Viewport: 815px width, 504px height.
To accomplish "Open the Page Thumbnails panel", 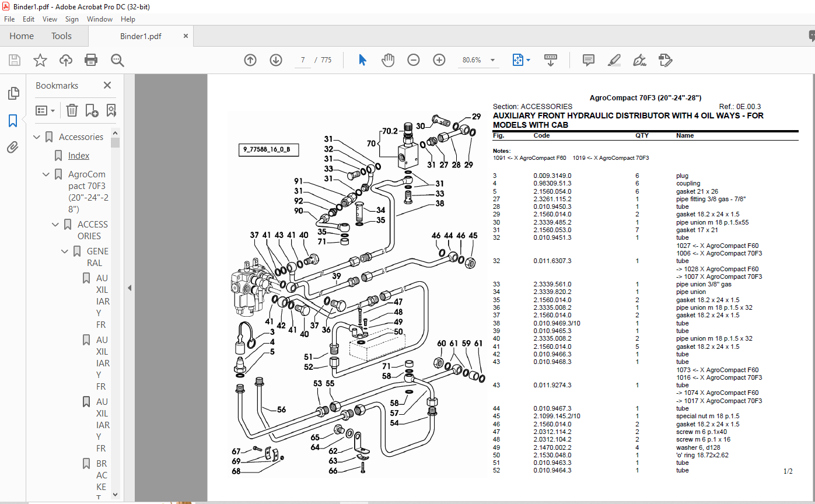I will coord(13,93).
